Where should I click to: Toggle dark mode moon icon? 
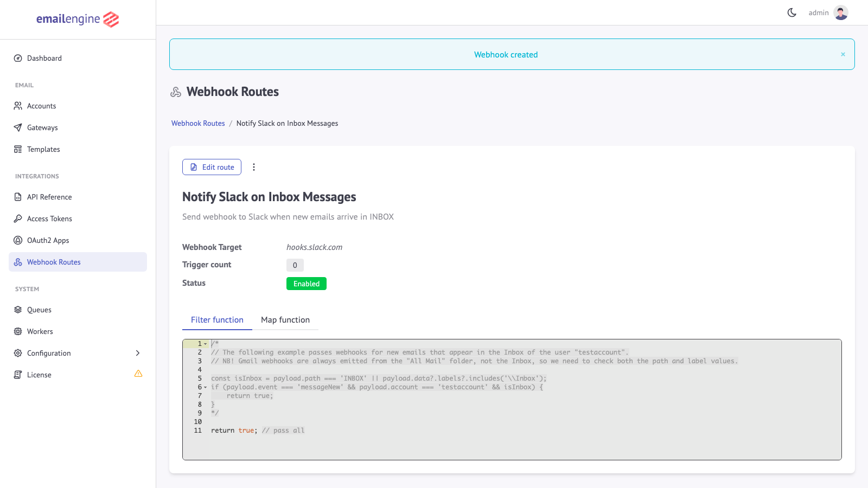coord(792,12)
